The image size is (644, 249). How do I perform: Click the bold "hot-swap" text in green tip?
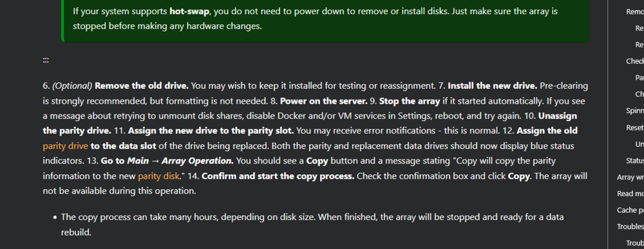tap(189, 11)
